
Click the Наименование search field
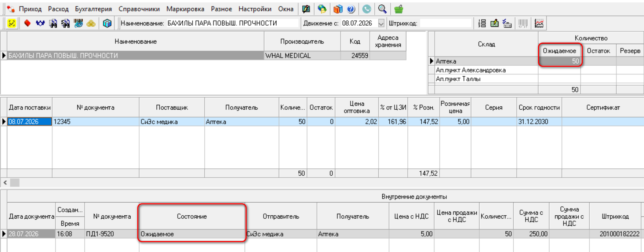point(232,23)
